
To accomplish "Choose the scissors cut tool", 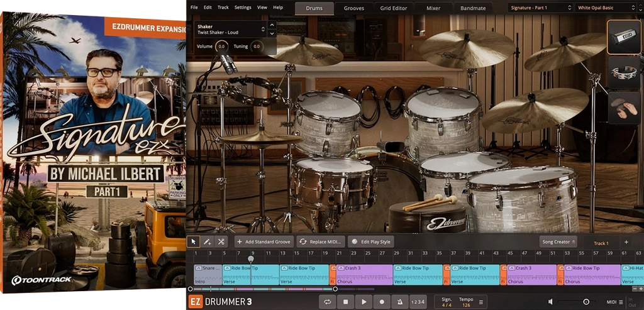I will point(221,241).
